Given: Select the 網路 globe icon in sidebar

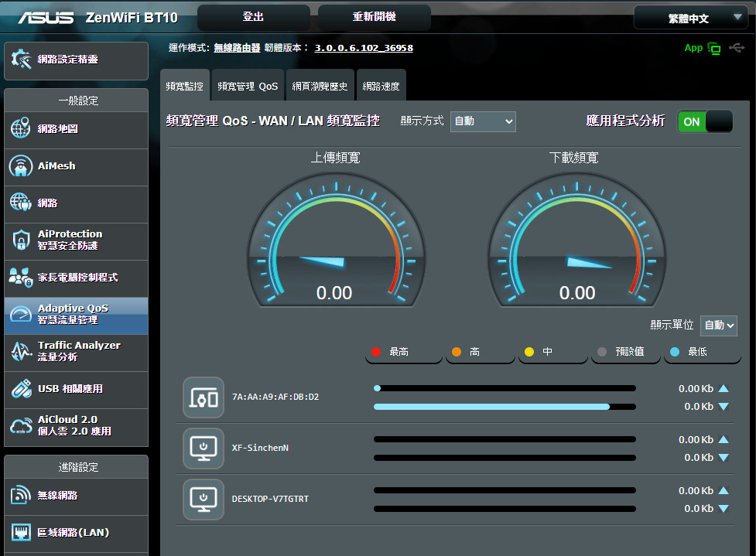Looking at the screenshot, I should tap(21, 202).
